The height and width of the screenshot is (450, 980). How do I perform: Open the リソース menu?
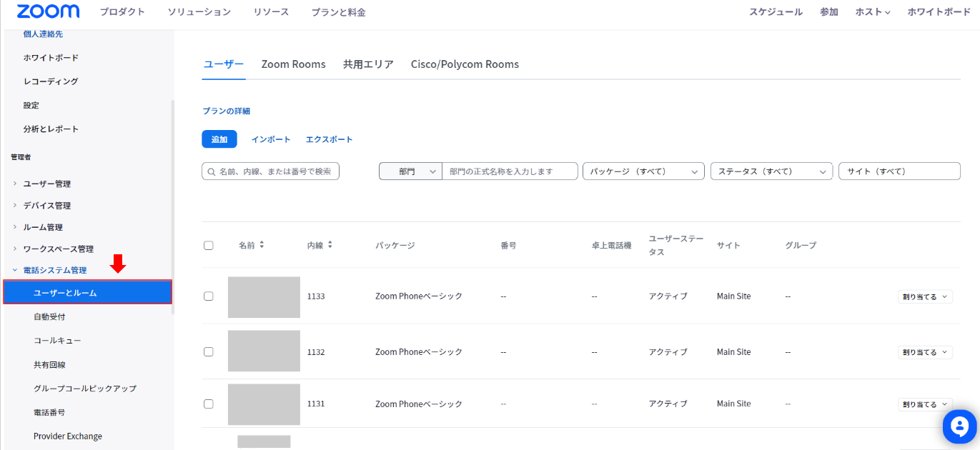click(271, 12)
